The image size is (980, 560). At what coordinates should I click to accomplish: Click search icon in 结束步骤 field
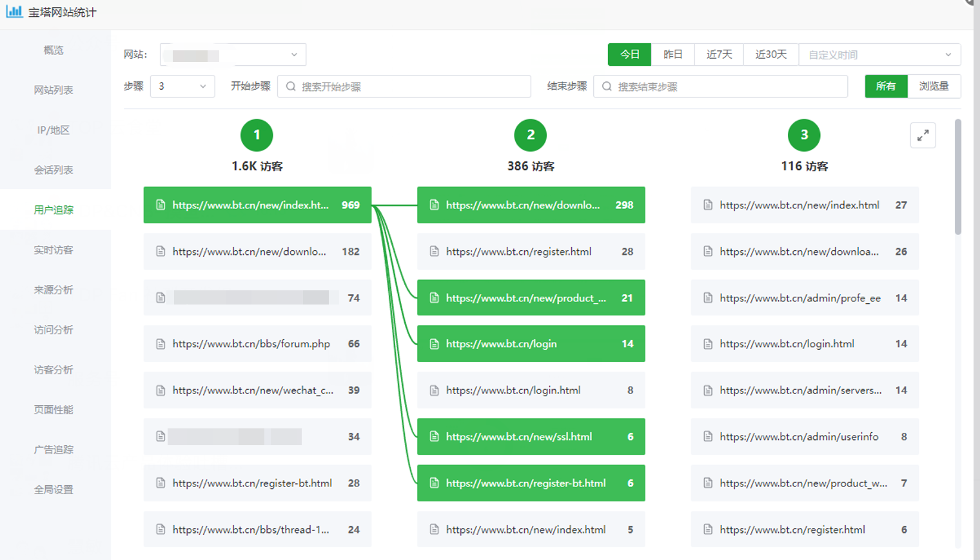click(x=607, y=86)
